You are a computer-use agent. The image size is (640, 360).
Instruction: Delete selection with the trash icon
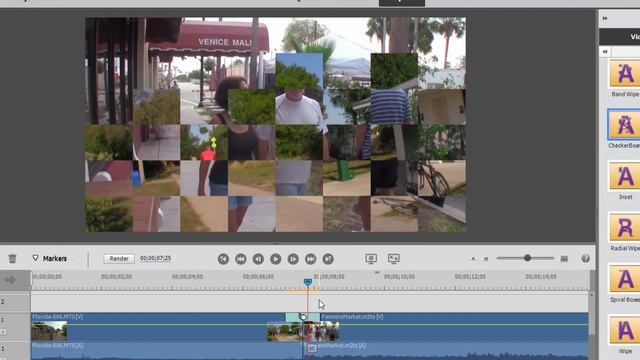pyautogui.click(x=12, y=259)
